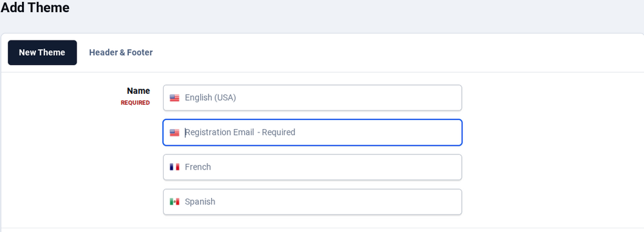Click the Name field label
The height and width of the screenshot is (232, 644).
click(x=138, y=91)
